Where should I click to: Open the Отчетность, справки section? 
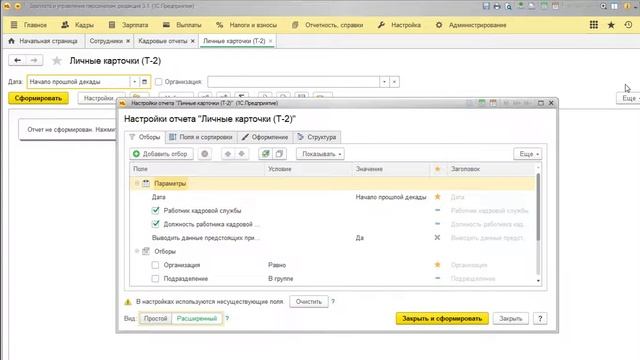coord(334,25)
